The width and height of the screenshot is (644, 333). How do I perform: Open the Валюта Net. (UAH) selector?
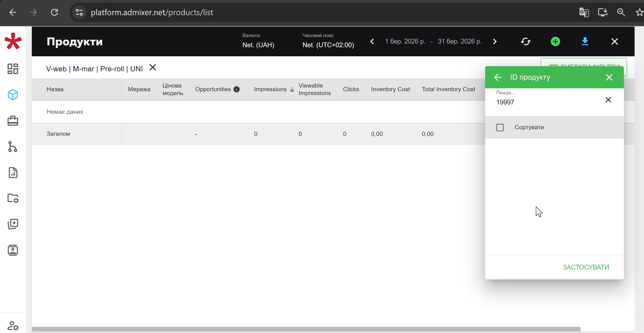(x=258, y=45)
